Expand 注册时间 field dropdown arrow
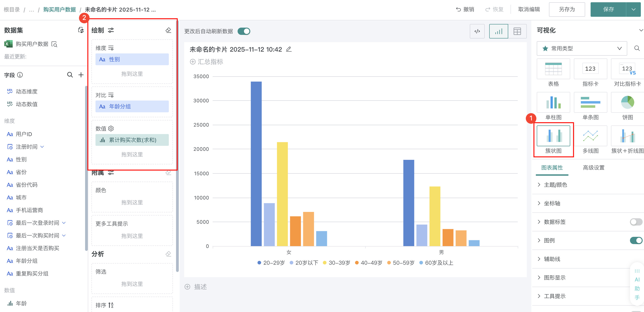The width and height of the screenshot is (644, 312). click(42, 147)
